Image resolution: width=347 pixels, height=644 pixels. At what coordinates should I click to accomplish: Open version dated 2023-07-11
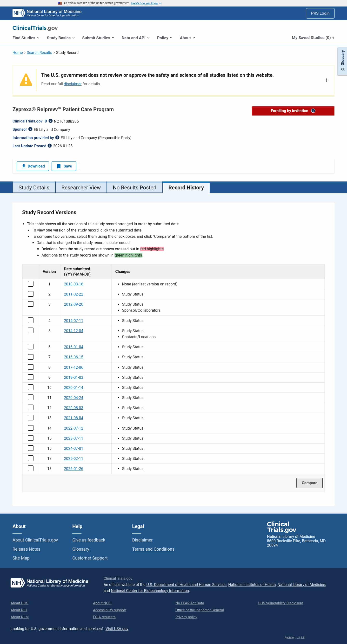coord(73,438)
